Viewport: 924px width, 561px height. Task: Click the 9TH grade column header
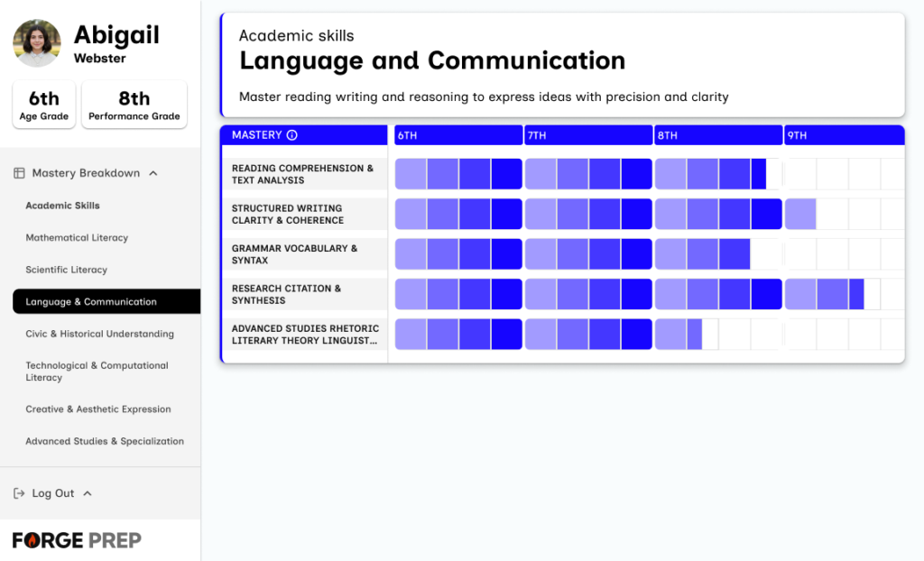click(x=843, y=135)
